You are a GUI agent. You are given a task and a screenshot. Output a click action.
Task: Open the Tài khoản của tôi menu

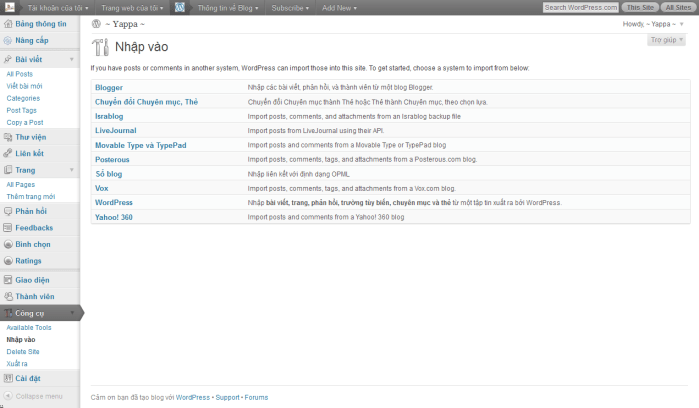pos(56,7)
